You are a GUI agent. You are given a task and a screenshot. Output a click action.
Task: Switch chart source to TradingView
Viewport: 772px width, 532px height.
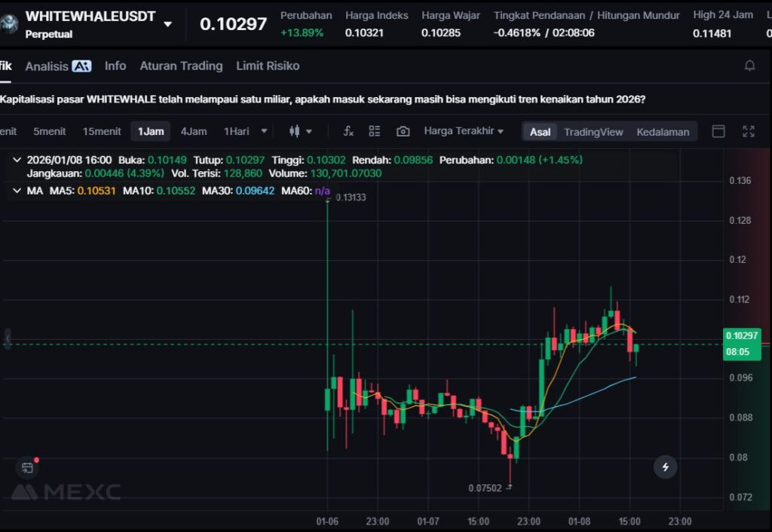click(x=593, y=132)
